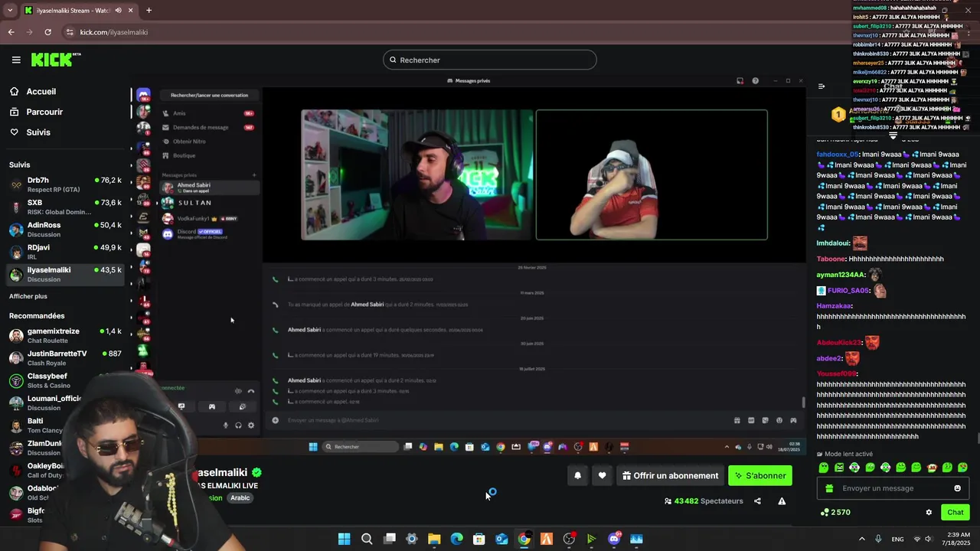The image size is (980, 551).
Task: Open SULTAN direct message
Action: tap(209, 203)
